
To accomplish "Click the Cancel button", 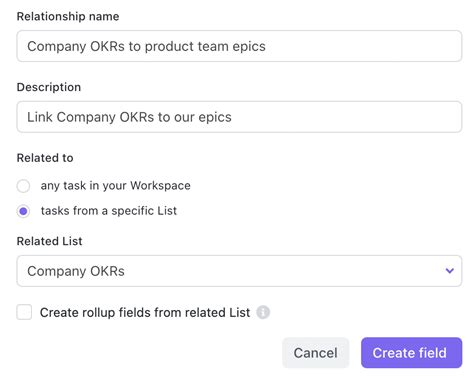I will coord(315,353).
